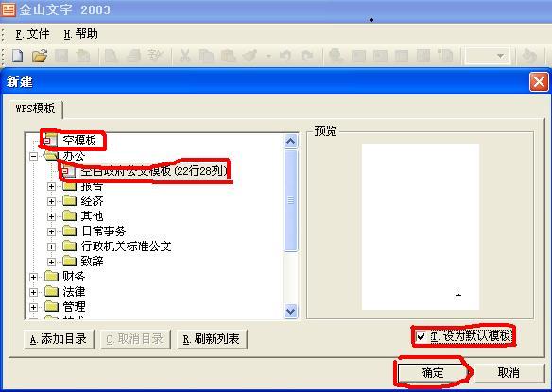Expand the 日常事务 folder node
This screenshot has width=552, height=392.
(51, 231)
